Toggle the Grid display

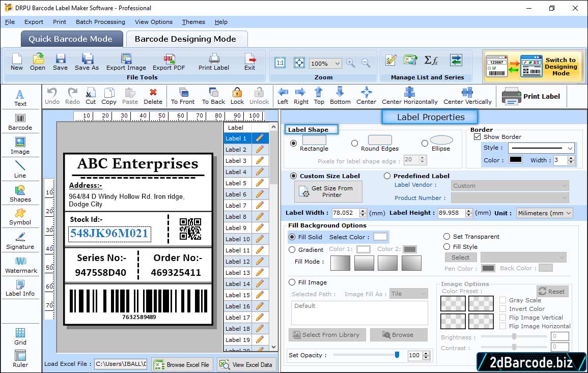point(20,336)
